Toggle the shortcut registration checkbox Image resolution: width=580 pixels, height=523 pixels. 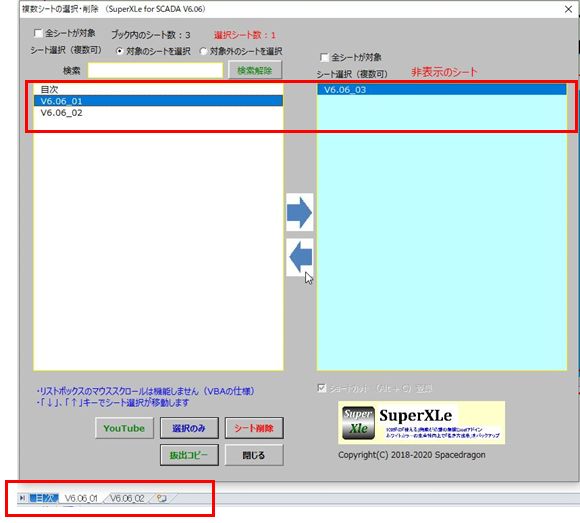[x=322, y=388]
